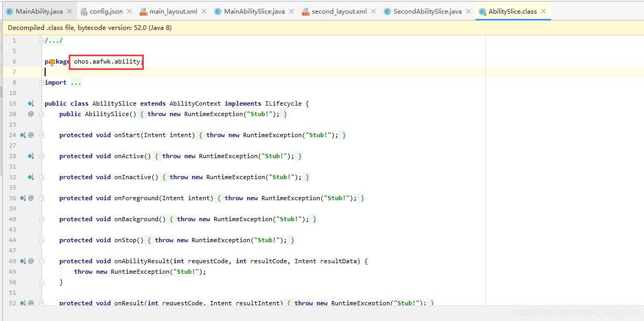Click the implemented-class gutter icon on line 19
644x321 pixels.
[31, 103]
